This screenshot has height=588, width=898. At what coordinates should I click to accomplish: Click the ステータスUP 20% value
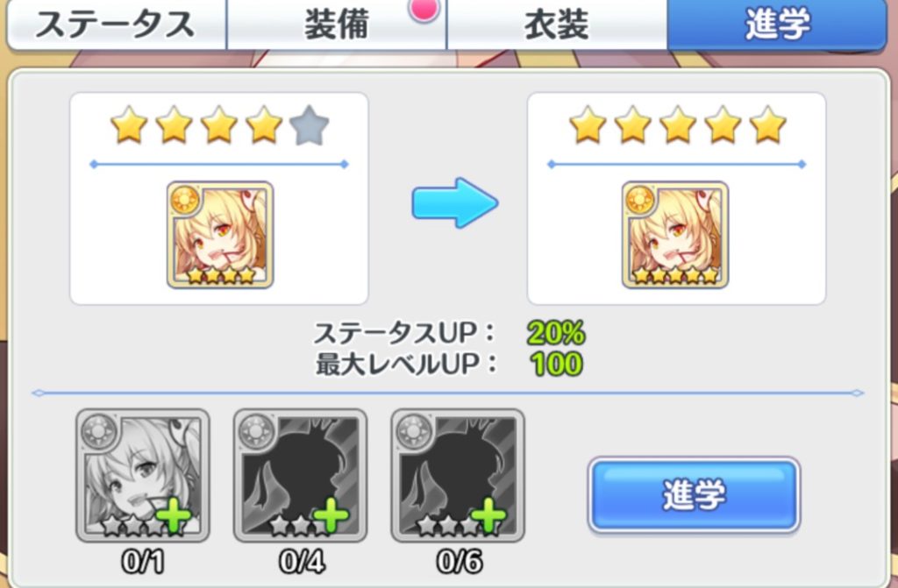556,333
